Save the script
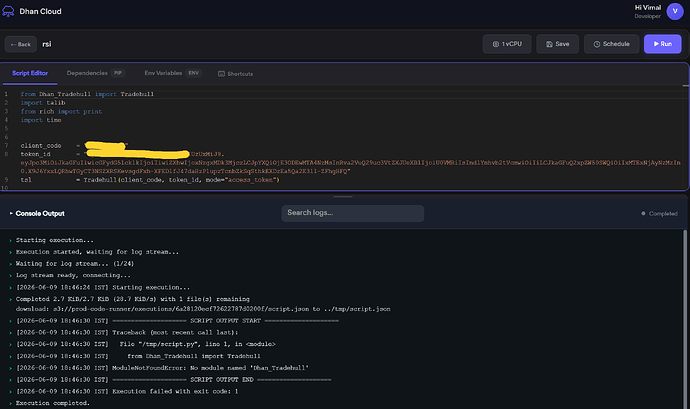The width and height of the screenshot is (690, 409). pos(558,44)
